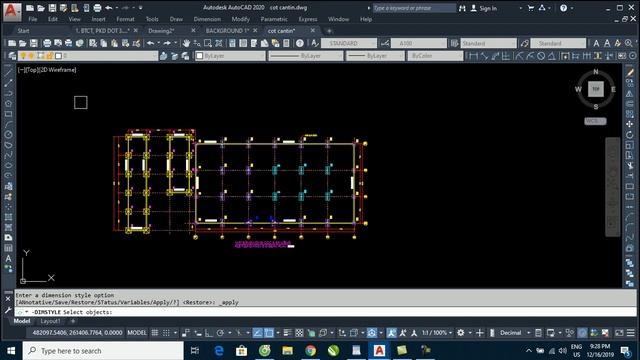
Task: Open the AutoCAD application menu button
Action: point(12,11)
